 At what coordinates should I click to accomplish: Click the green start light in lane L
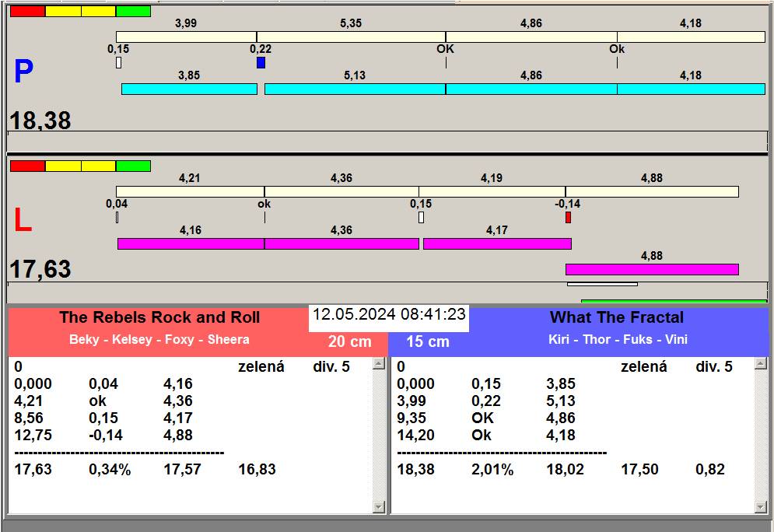[x=133, y=166]
